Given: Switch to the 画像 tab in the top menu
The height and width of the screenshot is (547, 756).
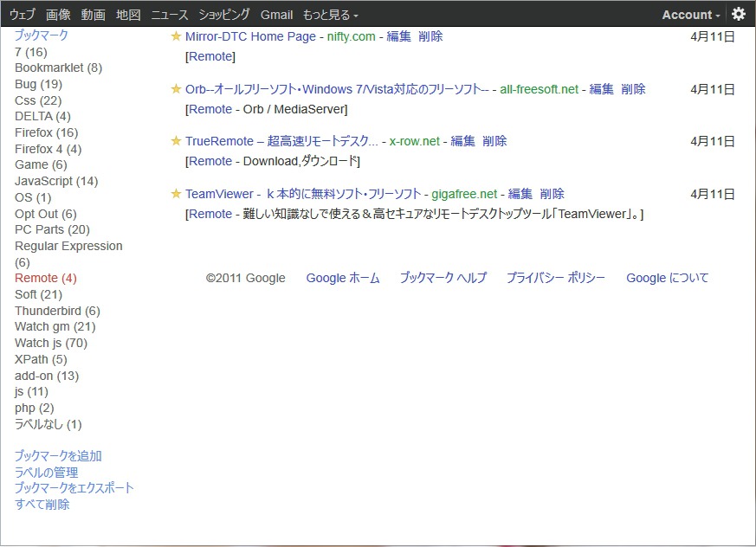Looking at the screenshot, I should [x=58, y=14].
